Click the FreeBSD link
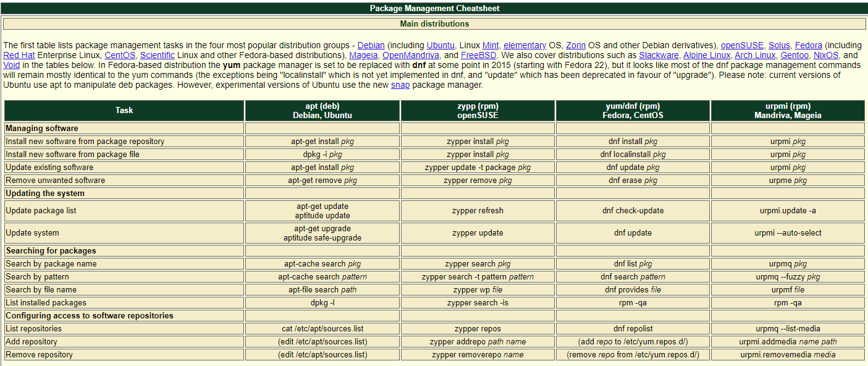 click(479, 55)
